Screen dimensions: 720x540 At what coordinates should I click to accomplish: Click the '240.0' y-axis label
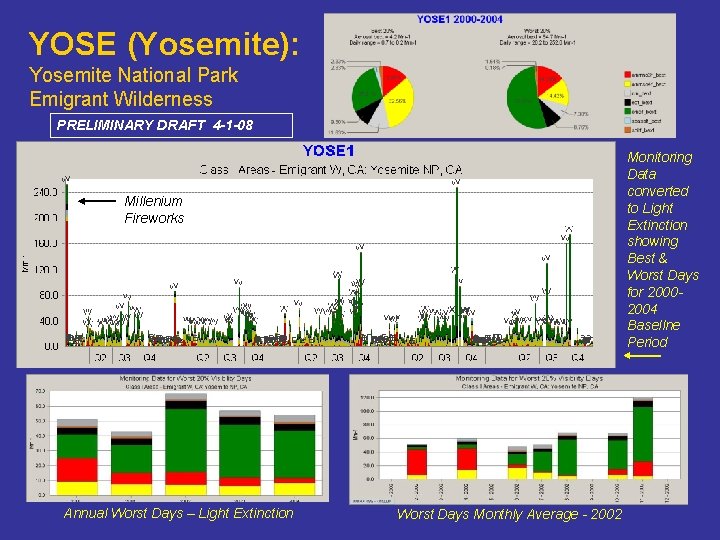point(45,192)
